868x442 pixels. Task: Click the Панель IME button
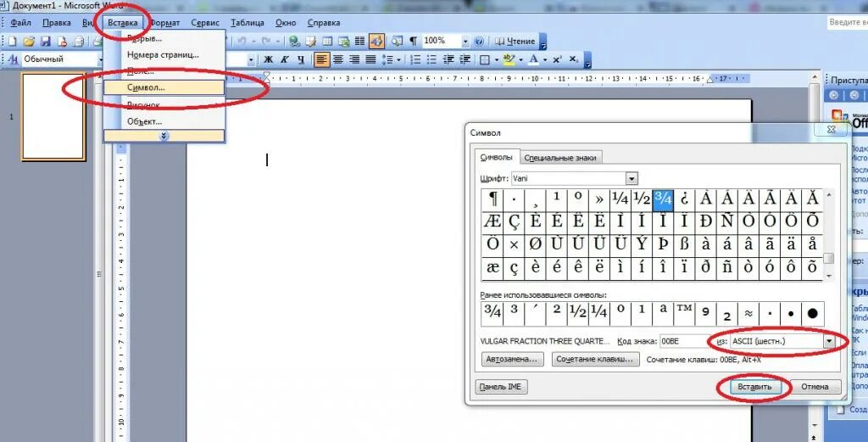tap(501, 387)
